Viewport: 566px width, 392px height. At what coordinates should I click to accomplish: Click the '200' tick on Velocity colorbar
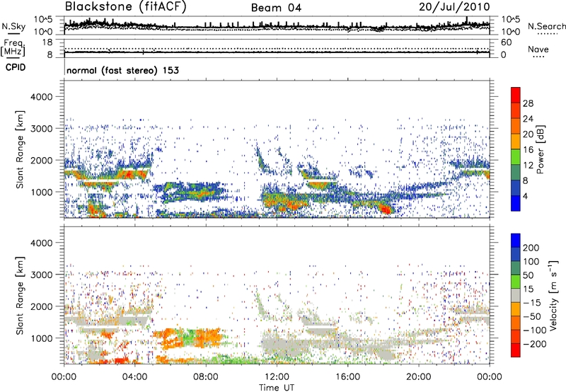531,248
